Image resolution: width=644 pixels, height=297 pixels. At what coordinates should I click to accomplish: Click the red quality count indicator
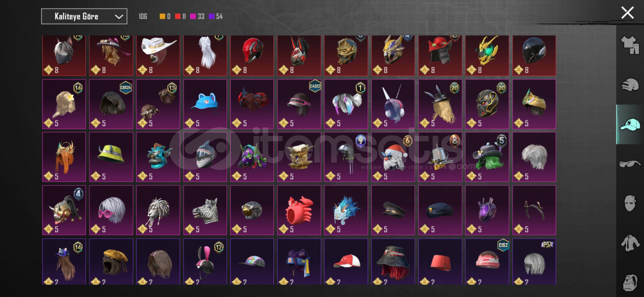pyautogui.click(x=181, y=16)
